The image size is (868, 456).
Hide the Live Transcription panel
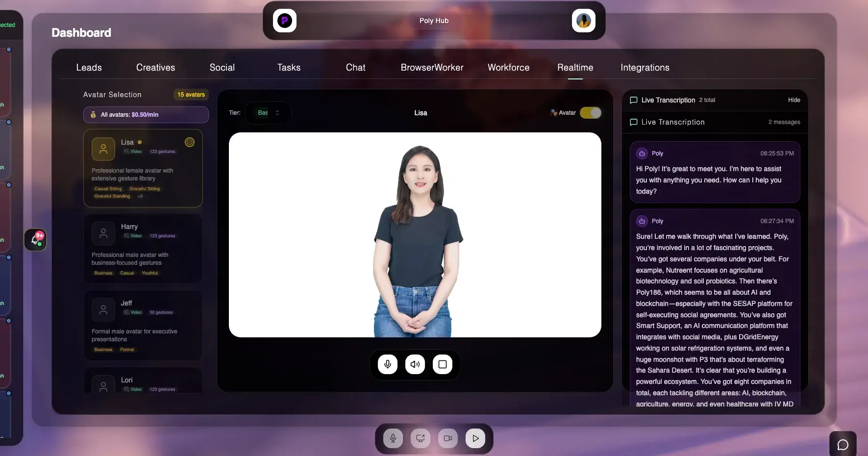tap(794, 100)
